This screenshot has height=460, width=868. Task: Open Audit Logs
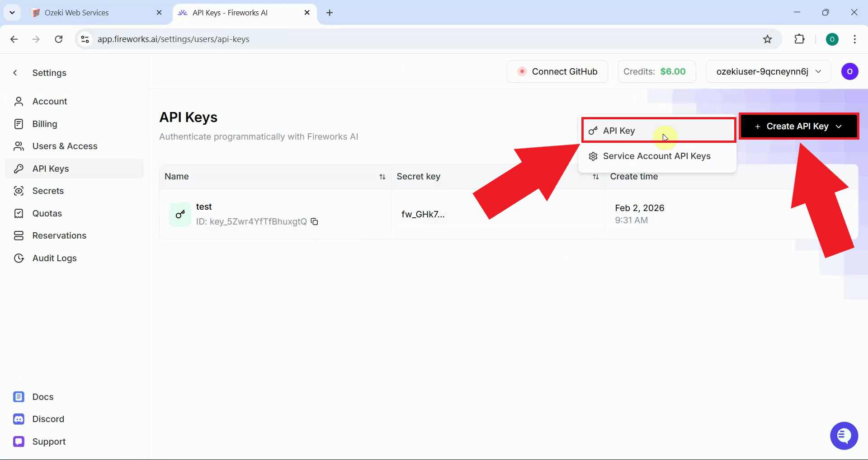click(x=53, y=258)
